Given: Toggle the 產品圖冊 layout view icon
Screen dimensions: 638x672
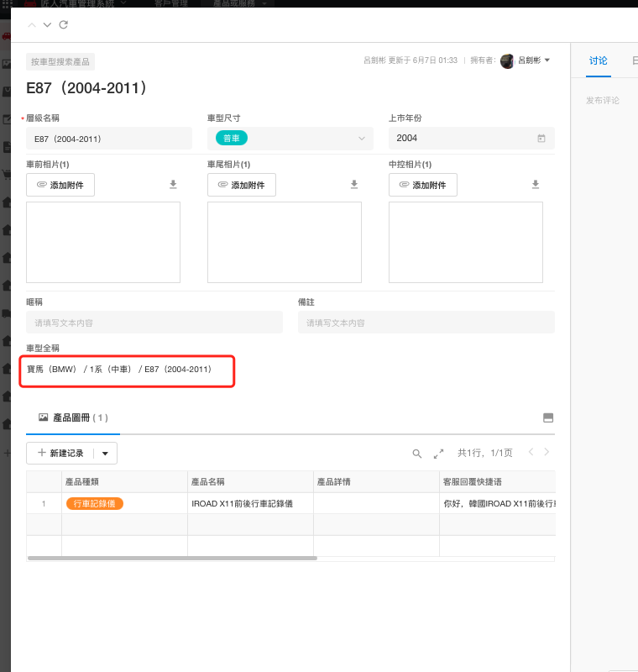Looking at the screenshot, I should coord(548,417).
